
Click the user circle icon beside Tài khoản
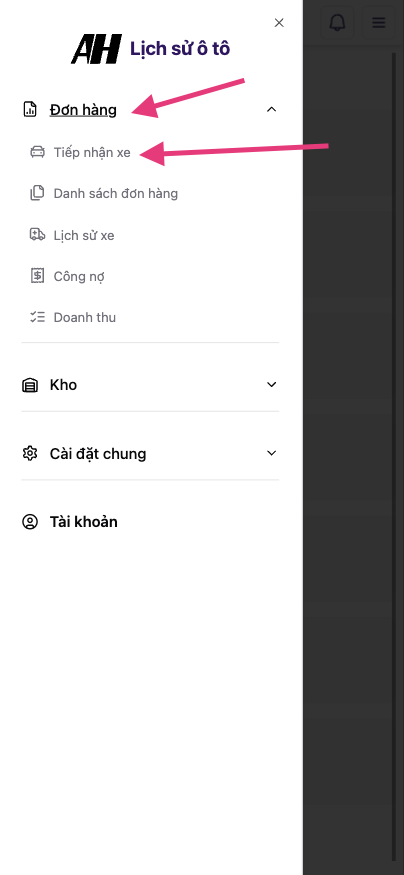tap(30, 522)
